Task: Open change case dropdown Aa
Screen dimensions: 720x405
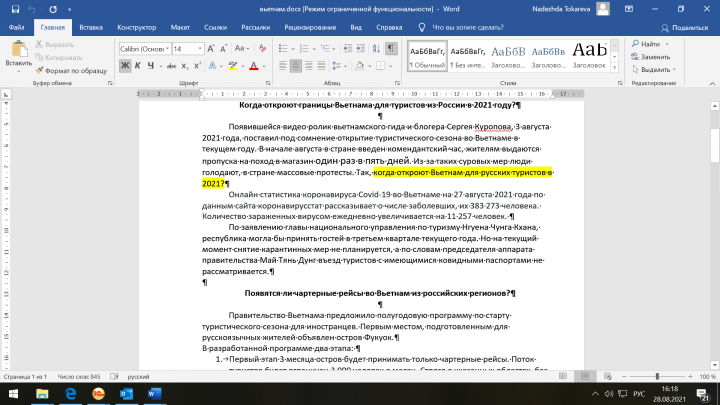Action: (242, 49)
